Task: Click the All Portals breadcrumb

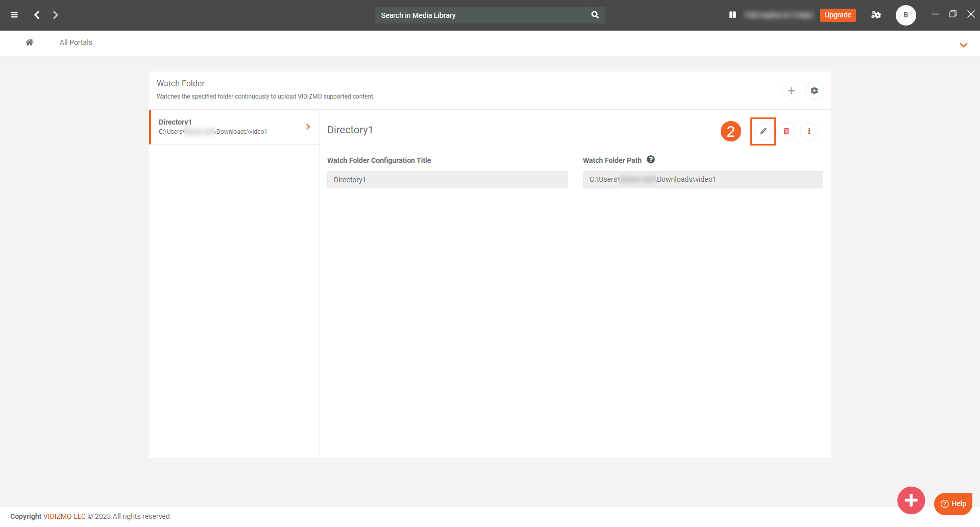Action: point(76,42)
